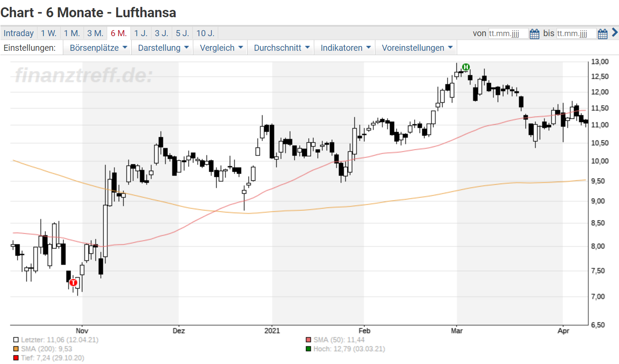
Task: Select the 3 M. time range
Action: (95, 33)
